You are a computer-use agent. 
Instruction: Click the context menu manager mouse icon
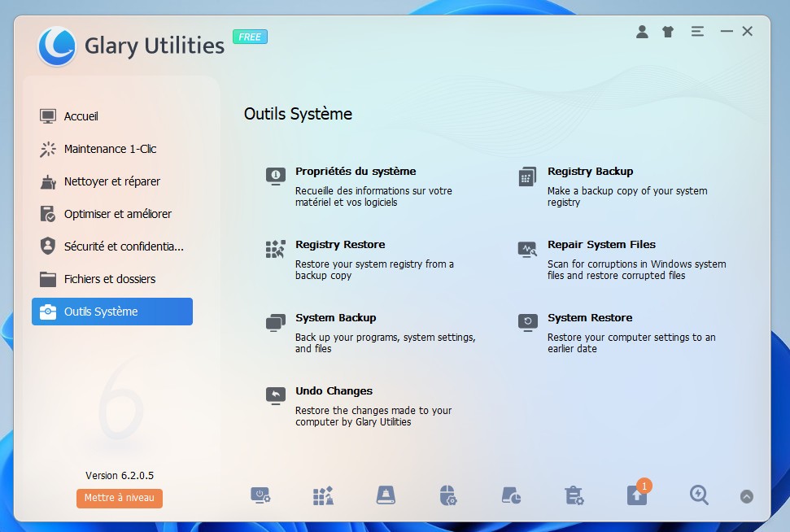point(447,495)
